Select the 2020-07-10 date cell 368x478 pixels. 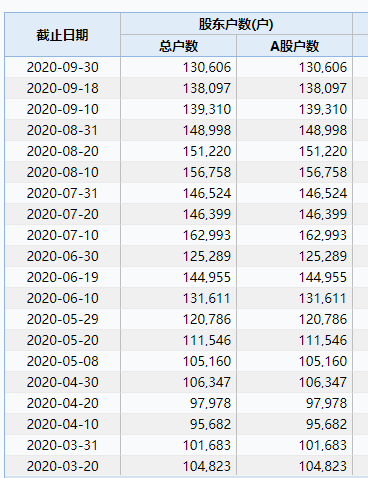tap(63, 235)
